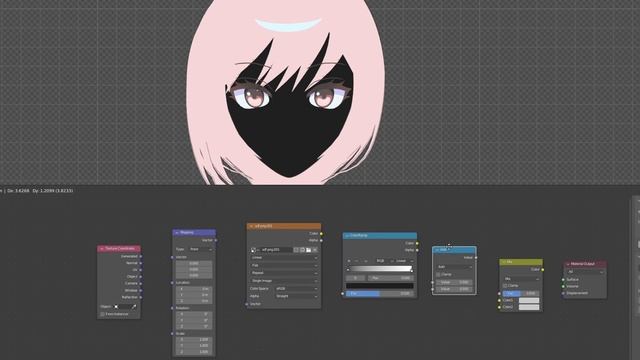The width and height of the screenshot is (640, 360).
Task: Adjust Fac slider in ColorRamp node
Action: tap(380, 293)
